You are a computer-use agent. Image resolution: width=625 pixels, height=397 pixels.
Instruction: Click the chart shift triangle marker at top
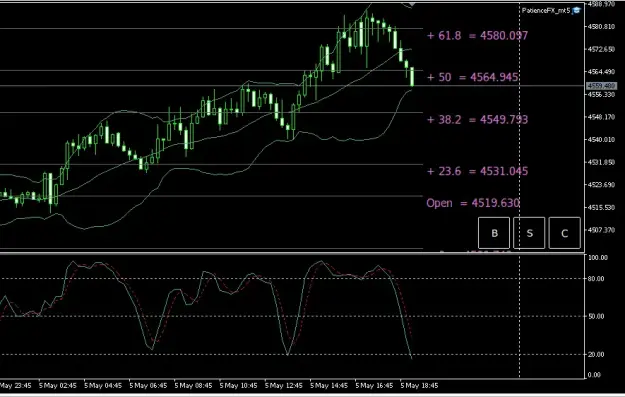[x=412, y=5]
